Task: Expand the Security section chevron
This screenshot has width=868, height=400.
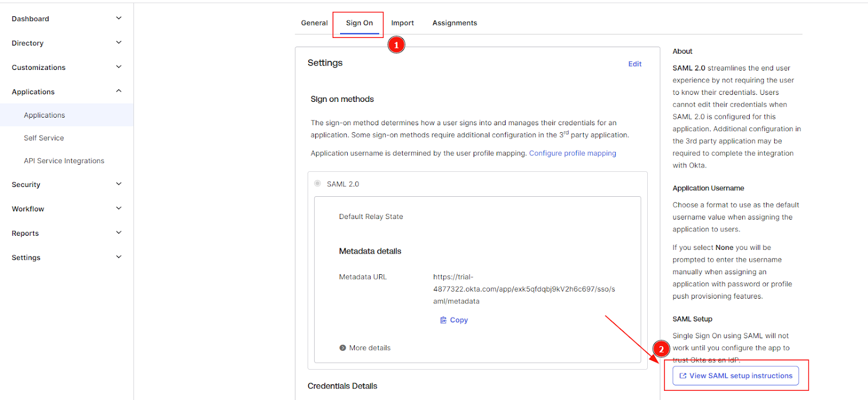Action: tap(119, 184)
